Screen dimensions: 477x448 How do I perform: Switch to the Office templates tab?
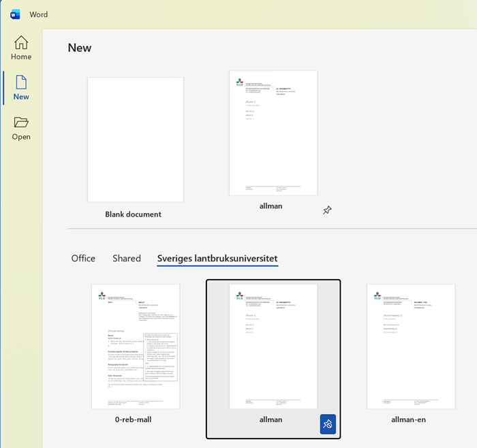click(83, 259)
